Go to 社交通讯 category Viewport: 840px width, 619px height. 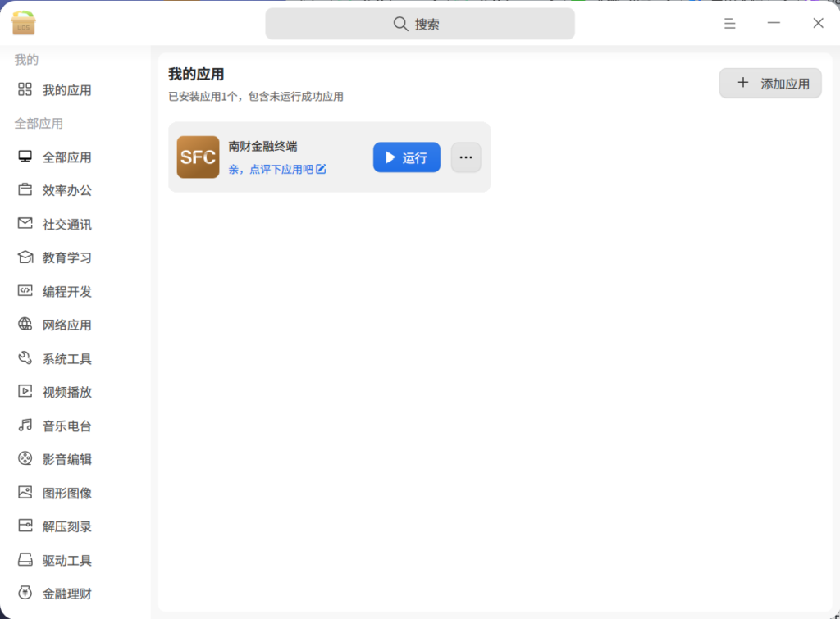pos(66,225)
